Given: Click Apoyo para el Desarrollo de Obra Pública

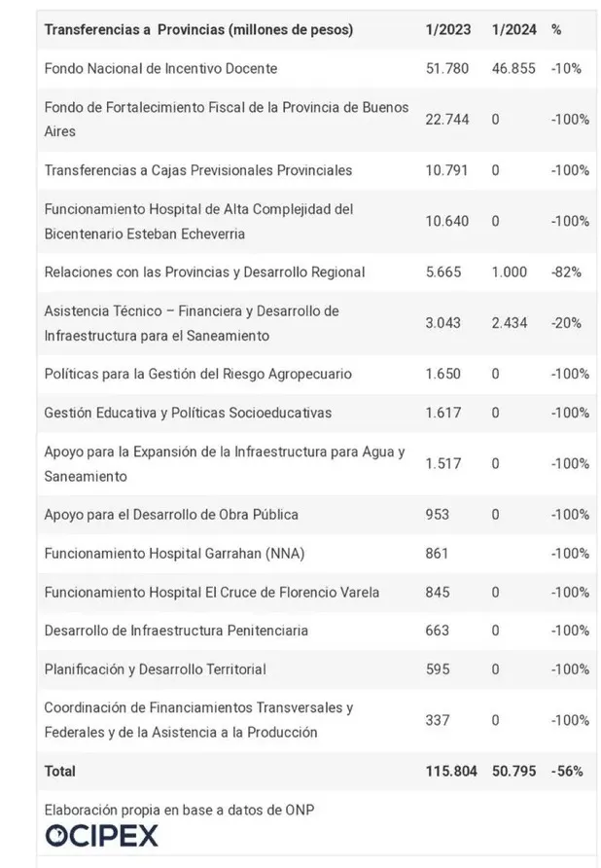Looking at the screenshot, I should pos(171,514).
